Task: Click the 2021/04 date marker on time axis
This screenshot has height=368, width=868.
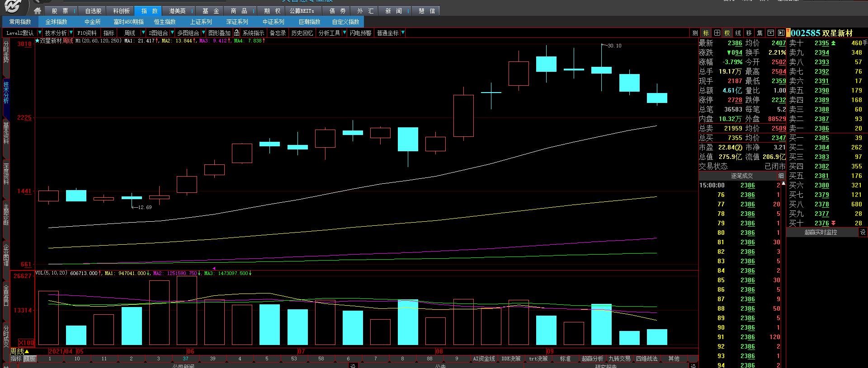Action: click(x=61, y=351)
